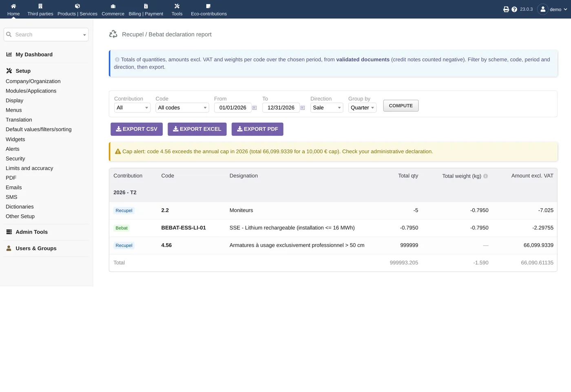Viewport: 571px width, 392px height.
Task: Open Products | Services cube icon
Action: click(77, 6)
